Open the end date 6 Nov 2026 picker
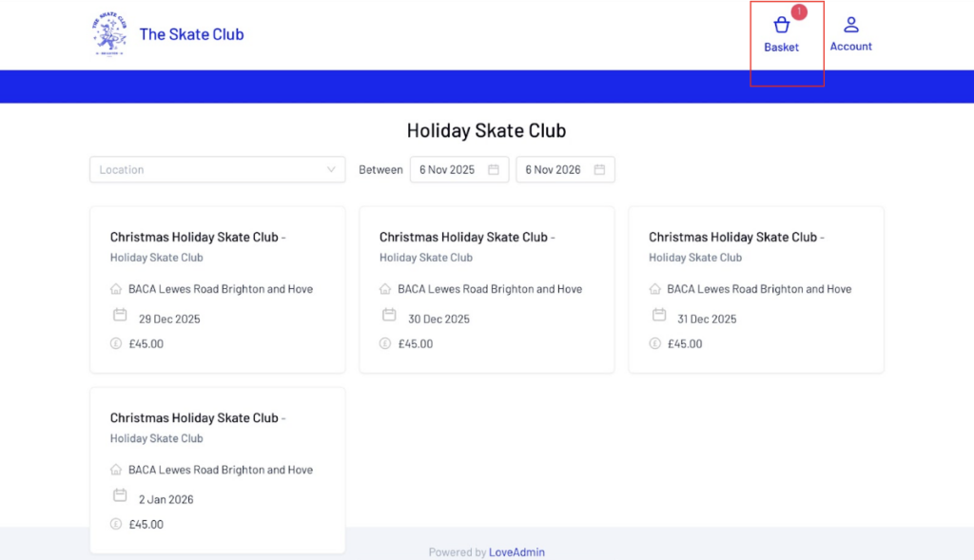974x560 pixels. pyautogui.click(x=555, y=169)
